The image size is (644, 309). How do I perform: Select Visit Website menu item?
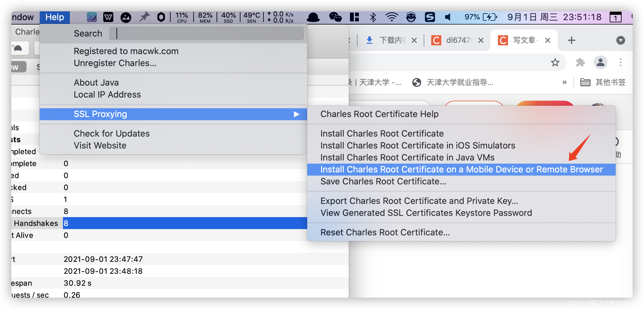(x=100, y=145)
